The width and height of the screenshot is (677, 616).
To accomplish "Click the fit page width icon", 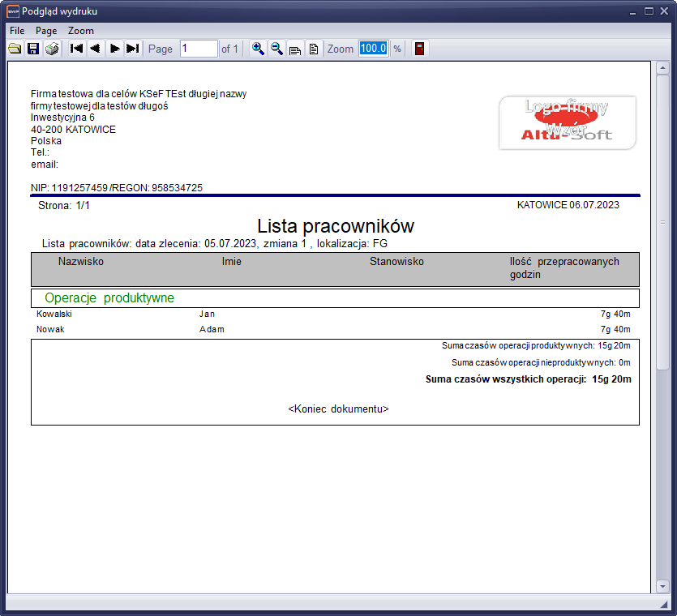I will coord(295,49).
